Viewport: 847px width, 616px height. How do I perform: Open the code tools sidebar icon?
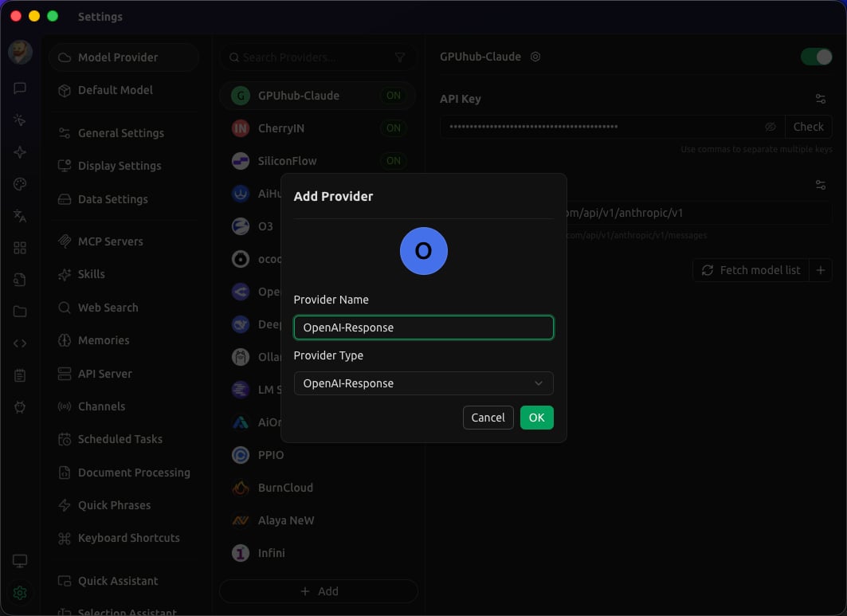[20, 343]
